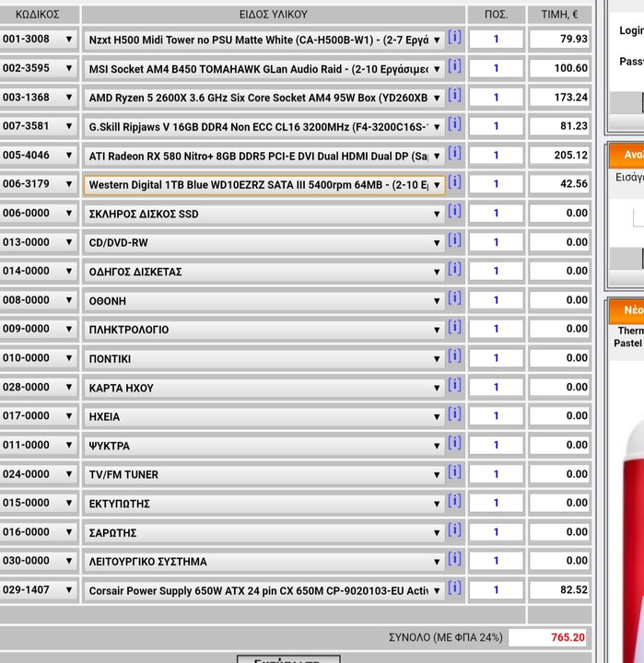Select the 205.12 price field
This screenshot has height=663, width=644.
tap(559, 156)
